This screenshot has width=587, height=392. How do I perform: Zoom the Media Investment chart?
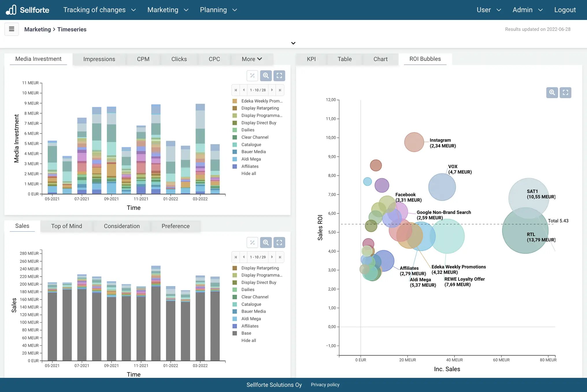coord(266,76)
